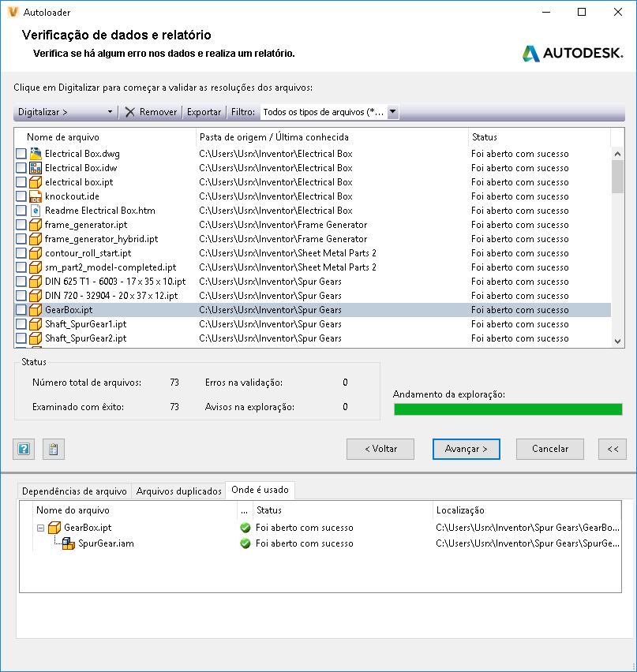Click the Exportar toolbar item
The image size is (637, 672).
[204, 112]
